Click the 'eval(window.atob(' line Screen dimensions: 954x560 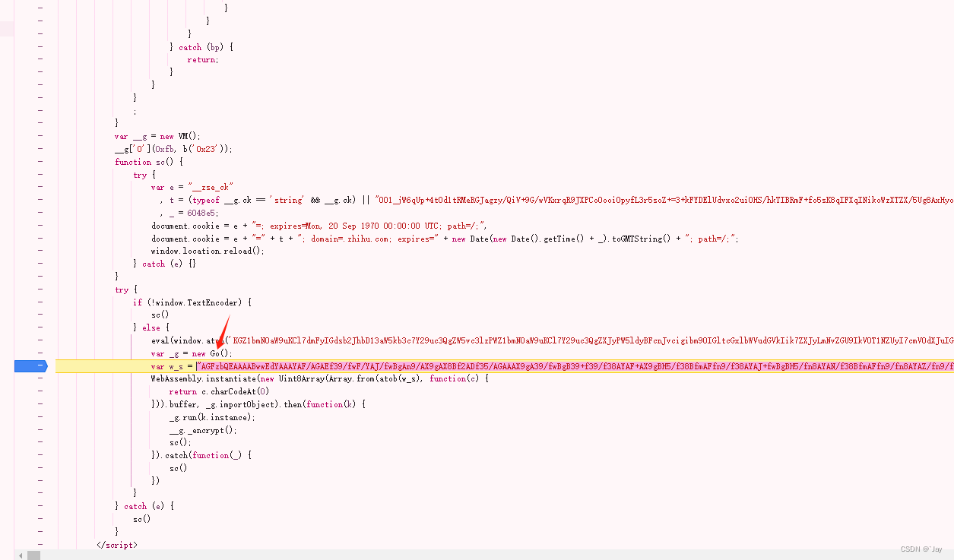click(x=552, y=340)
